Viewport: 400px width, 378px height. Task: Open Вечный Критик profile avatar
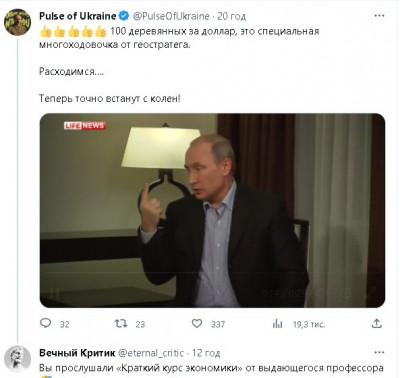[x=18, y=359]
